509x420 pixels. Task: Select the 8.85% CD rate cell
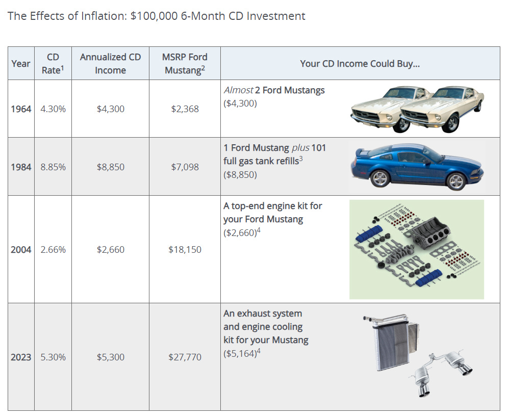click(53, 167)
